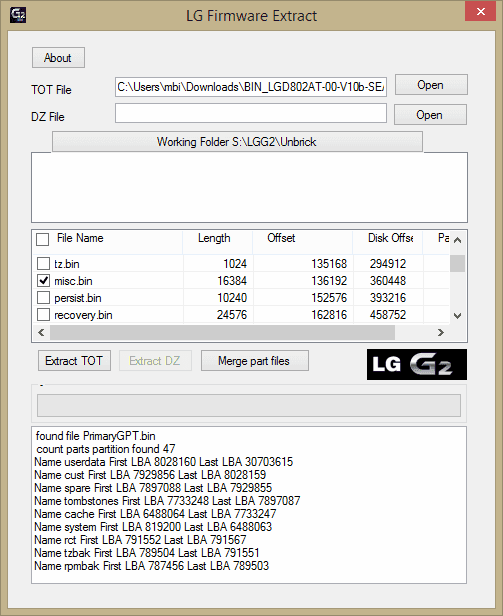Click the file list scroll up arrow
The image size is (503, 616).
[457, 240]
